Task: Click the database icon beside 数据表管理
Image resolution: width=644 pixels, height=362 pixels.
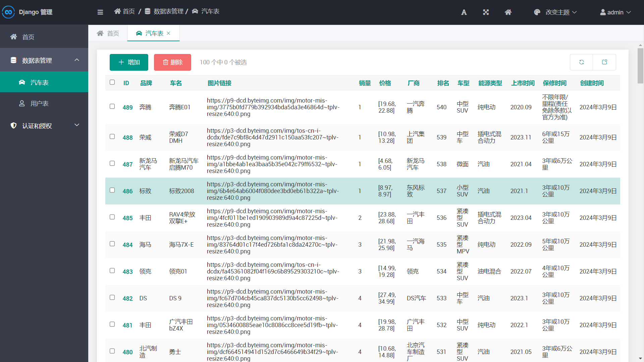Action: pos(13,60)
